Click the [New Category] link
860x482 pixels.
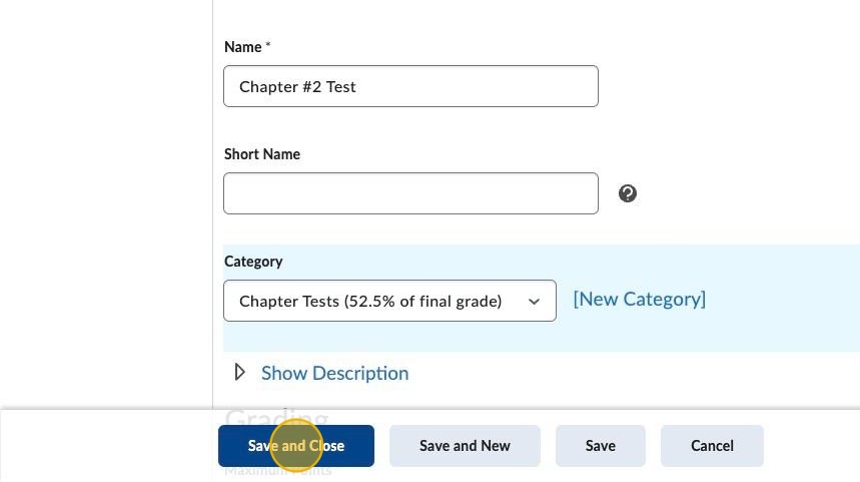point(639,299)
